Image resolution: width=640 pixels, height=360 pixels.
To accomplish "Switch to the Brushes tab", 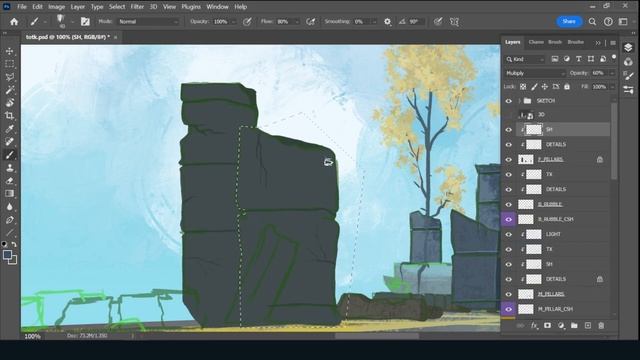I will (x=576, y=42).
